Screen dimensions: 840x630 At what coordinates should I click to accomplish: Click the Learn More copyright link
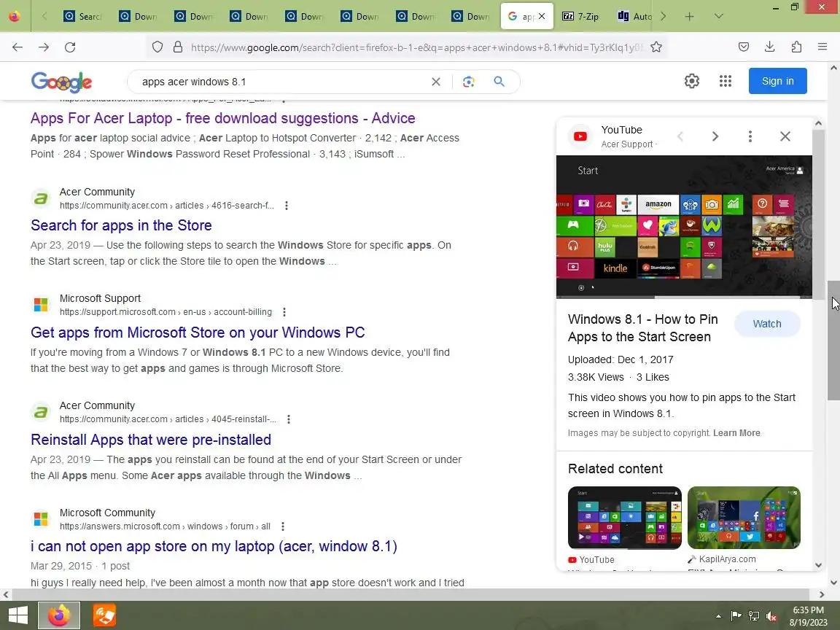point(736,433)
